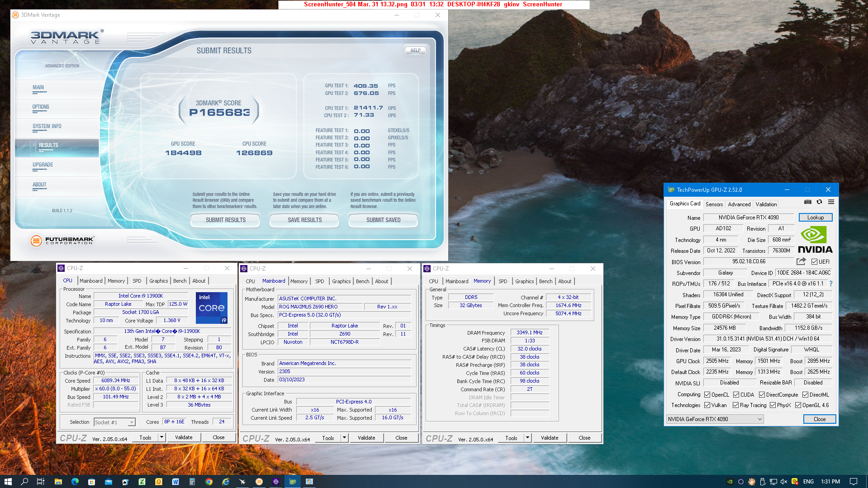Image resolution: width=868 pixels, height=488 pixels.
Task: Select OPTIONS in the 3DMark sidebar
Action: 57,109
